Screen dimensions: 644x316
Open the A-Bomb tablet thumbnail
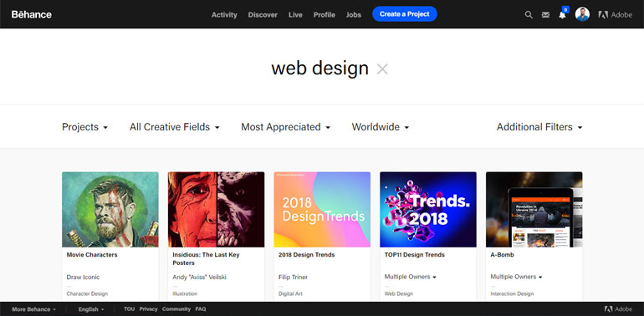[x=534, y=209]
